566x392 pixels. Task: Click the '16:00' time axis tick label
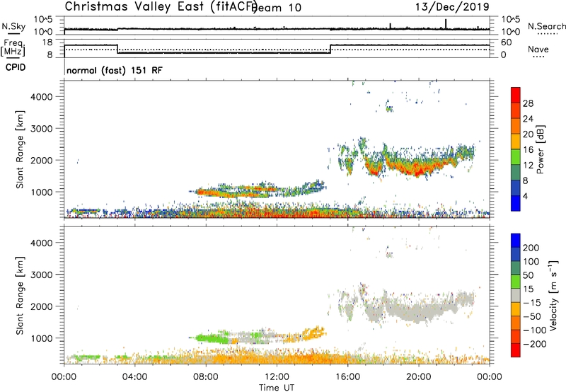pyautogui.click(x=347, y=377)
